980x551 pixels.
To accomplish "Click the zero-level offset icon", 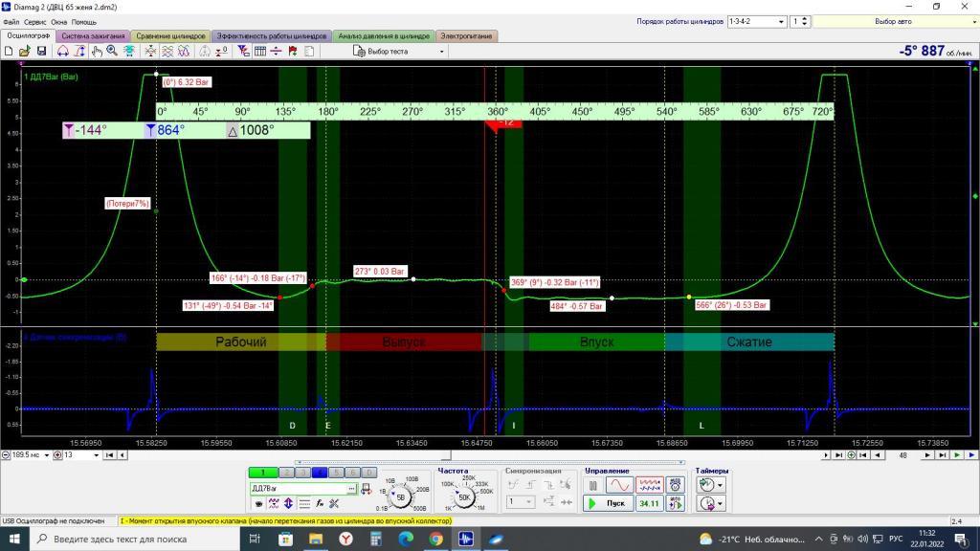I will (221, 52).
